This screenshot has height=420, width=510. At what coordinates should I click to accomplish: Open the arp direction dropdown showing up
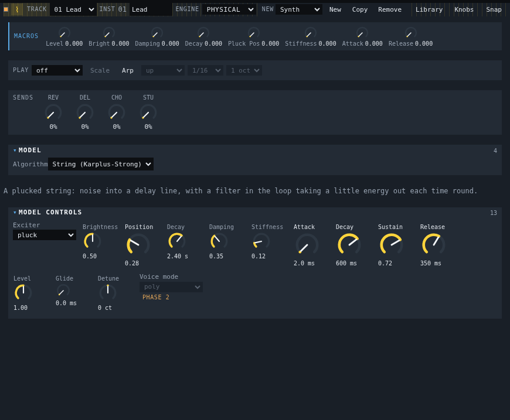163,70
